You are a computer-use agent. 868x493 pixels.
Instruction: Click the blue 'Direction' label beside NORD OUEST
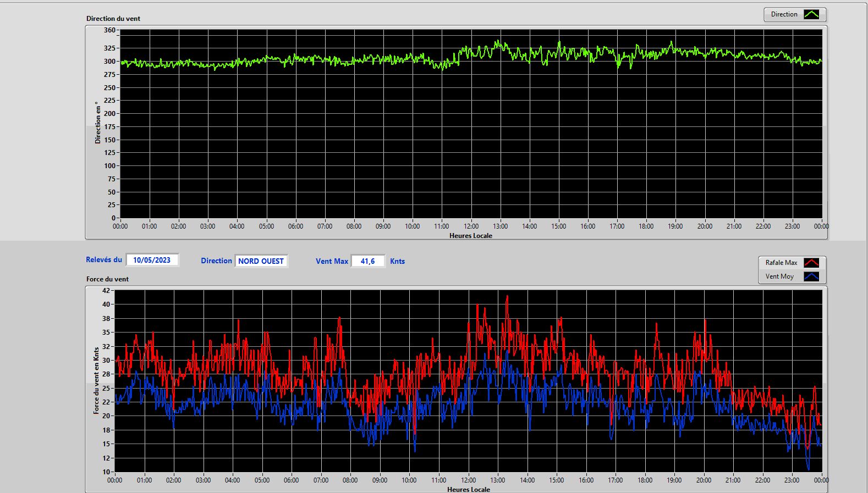(216, 261)
